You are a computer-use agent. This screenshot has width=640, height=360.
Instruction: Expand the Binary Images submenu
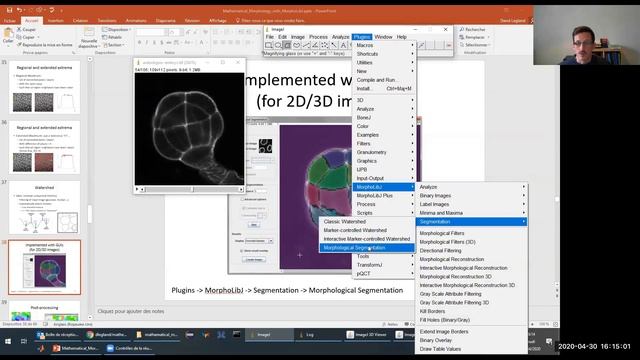471,196
